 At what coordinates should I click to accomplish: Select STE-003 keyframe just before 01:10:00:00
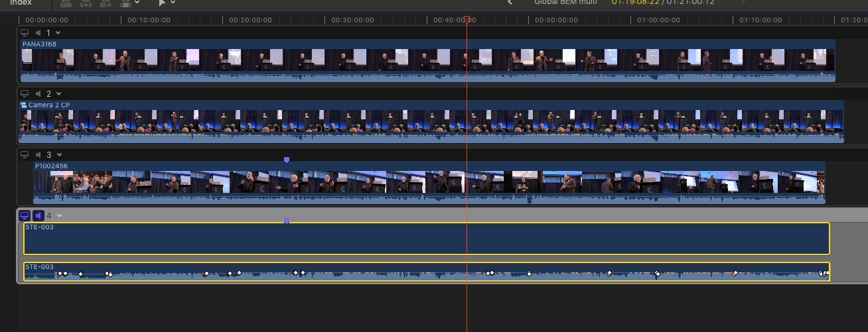pyautogui.click(x=735, y=273)
